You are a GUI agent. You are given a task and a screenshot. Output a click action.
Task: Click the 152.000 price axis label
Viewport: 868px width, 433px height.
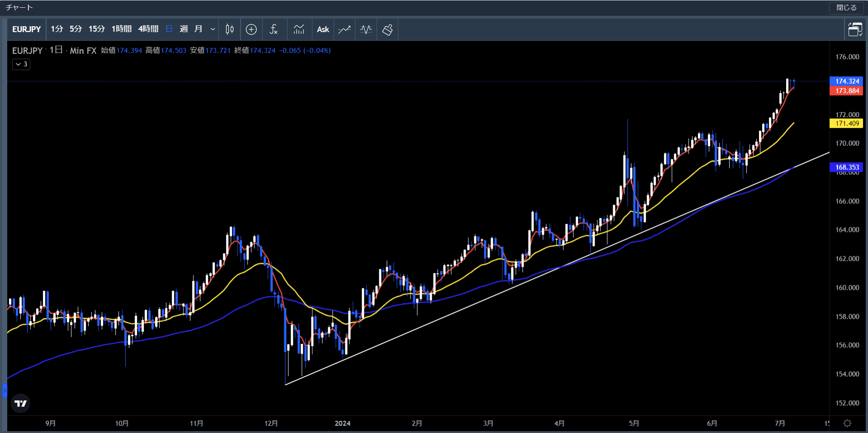(x=847, y=403)
